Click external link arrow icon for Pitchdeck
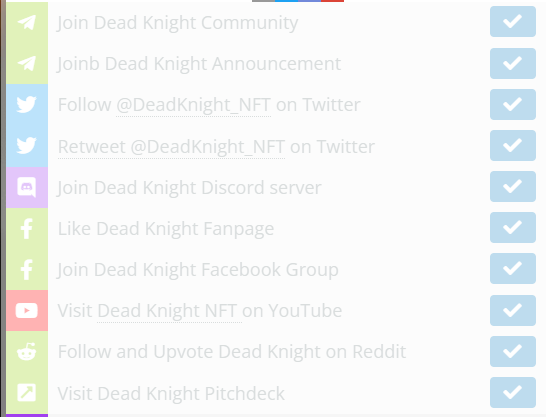The height and width of the screenshot is (417, 546). (27, 393)
